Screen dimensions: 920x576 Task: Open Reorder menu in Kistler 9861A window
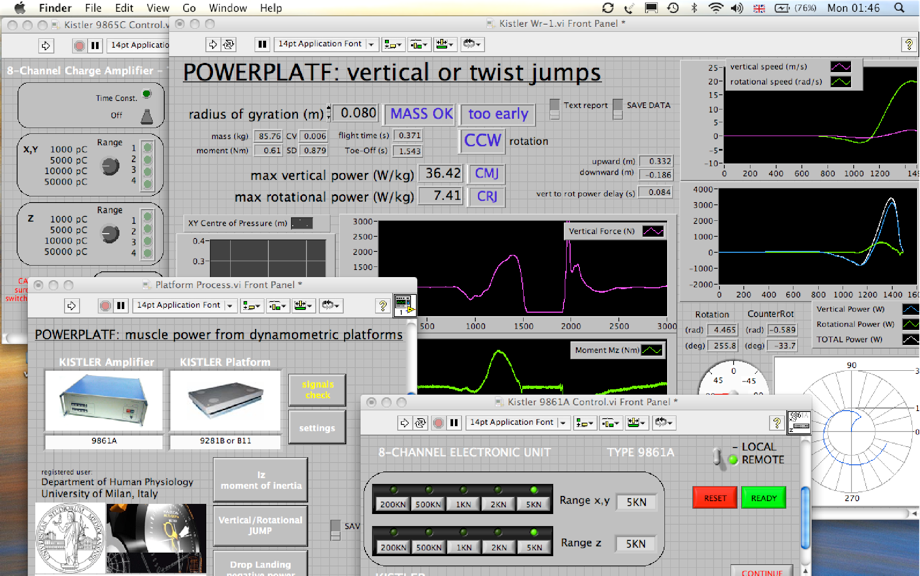tap(664, 423)
